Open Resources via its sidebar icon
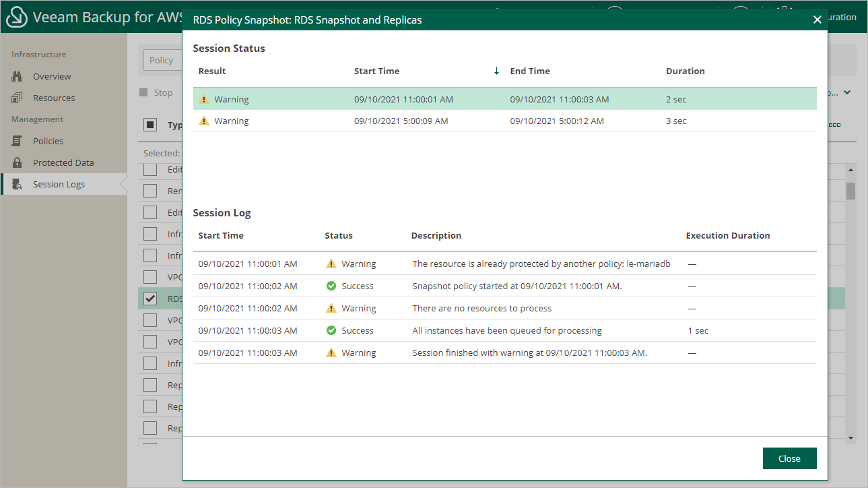The height and width of the screenshot is (488, 868). pyautogui.click(x=18, y=98)
